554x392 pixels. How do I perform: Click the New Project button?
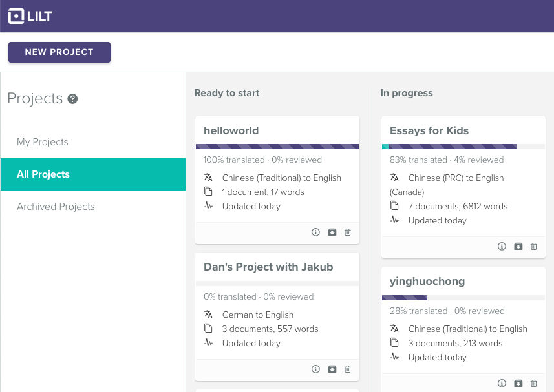click(59, 52)
